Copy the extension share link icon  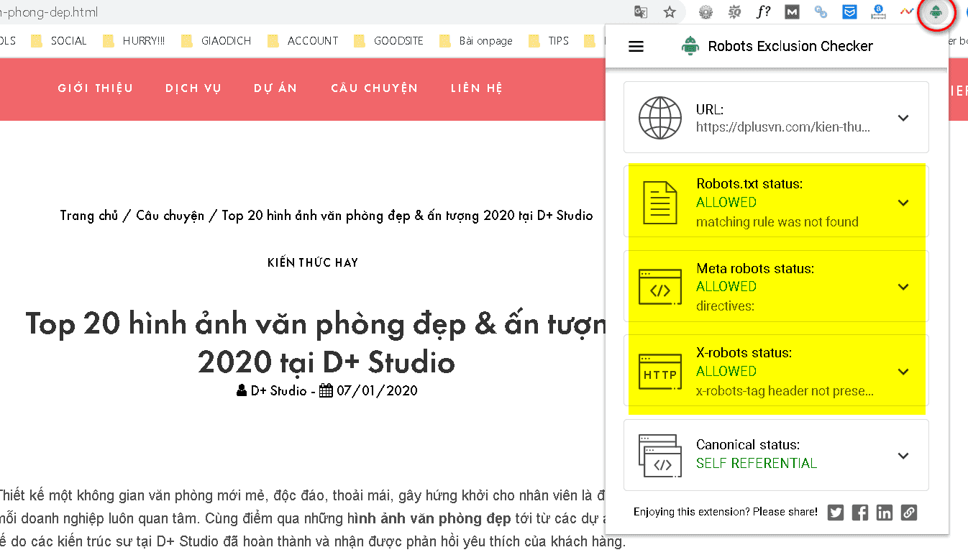pyautogui.click(x=909, y=513)
